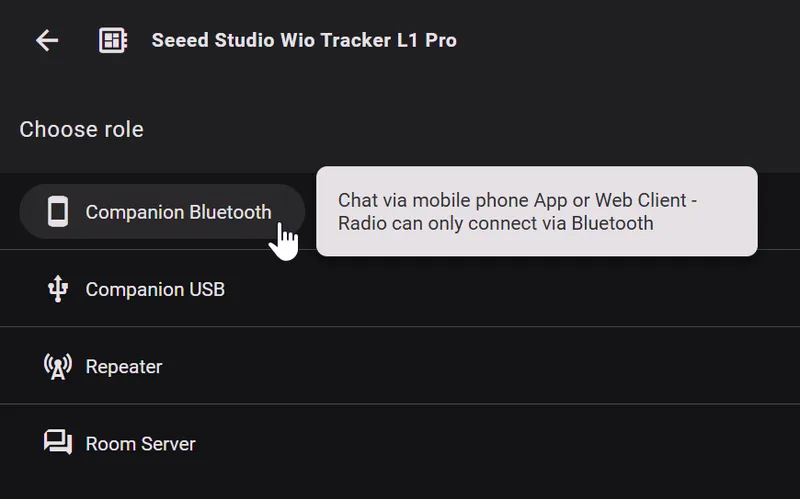Viewport: 800px width, 499px height.
Task: Click "Web Client" text in the tooltip
Action: tap(632, 200)
